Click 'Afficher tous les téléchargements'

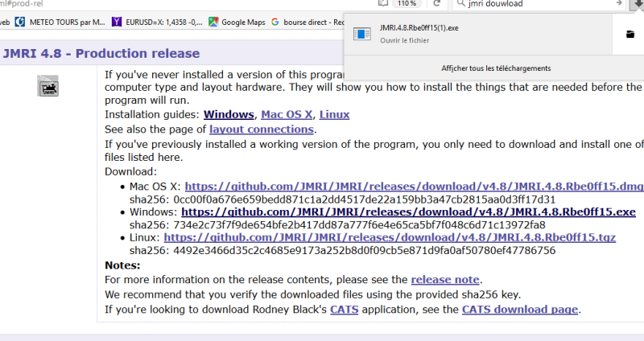[x=495, y=68]
